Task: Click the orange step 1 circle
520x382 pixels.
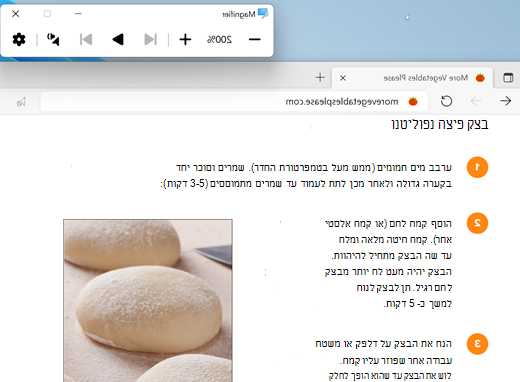Action: click(x=477, y=167)
